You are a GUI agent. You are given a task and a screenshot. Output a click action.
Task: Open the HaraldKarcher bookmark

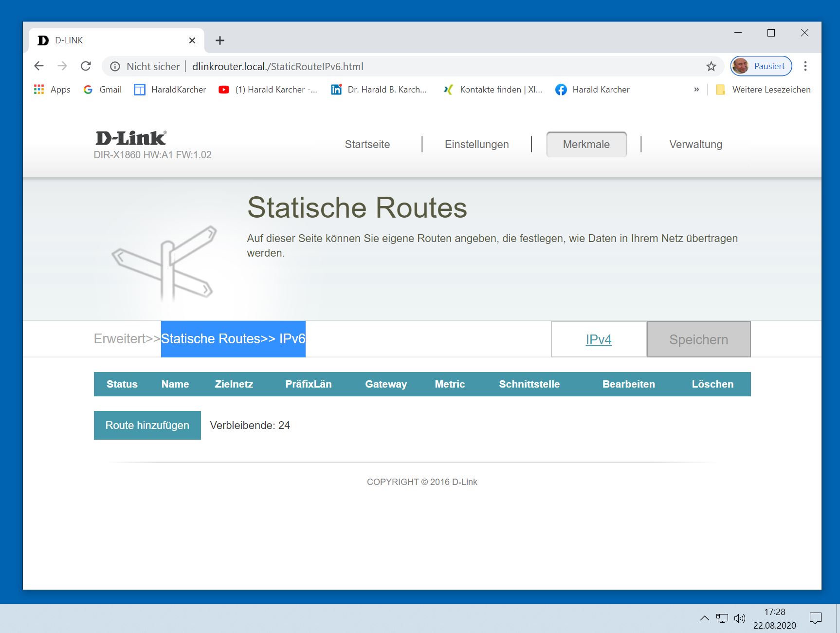[170, 90]
